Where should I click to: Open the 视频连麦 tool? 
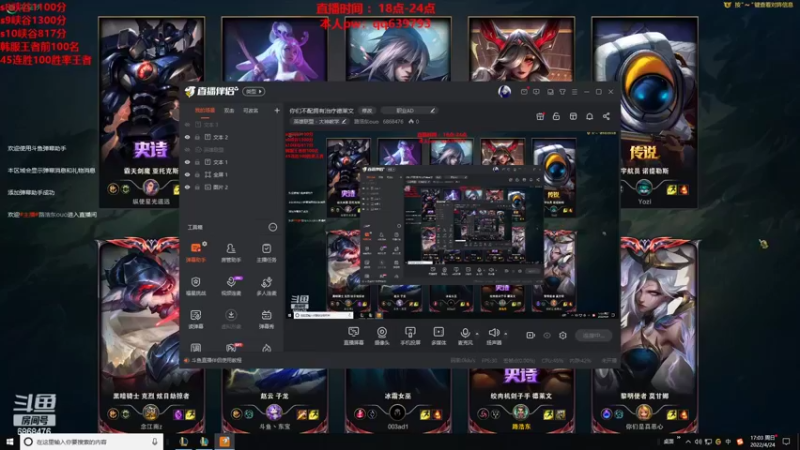coord(231,286)
